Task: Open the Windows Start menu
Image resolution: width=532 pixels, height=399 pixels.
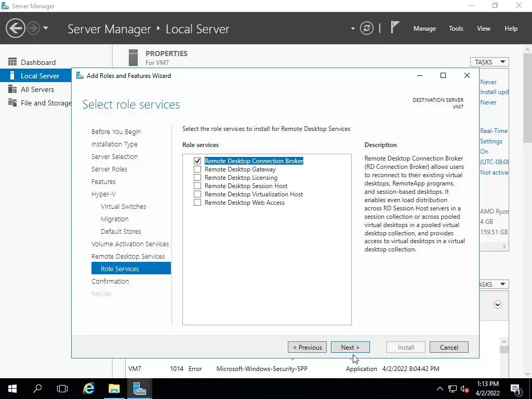Action: click(12, 389)
